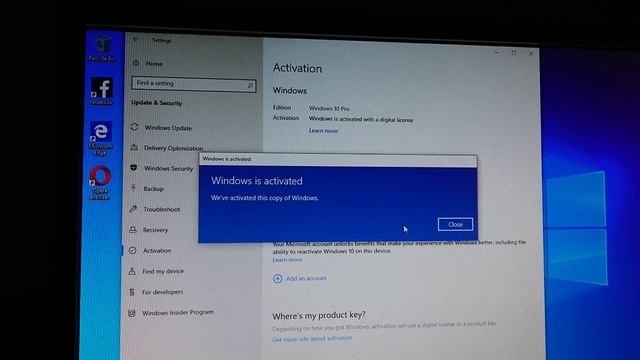Screen dimensions: 640x360
Task: Click 'We've activated this copy of Windows' text
Action: 264,198
